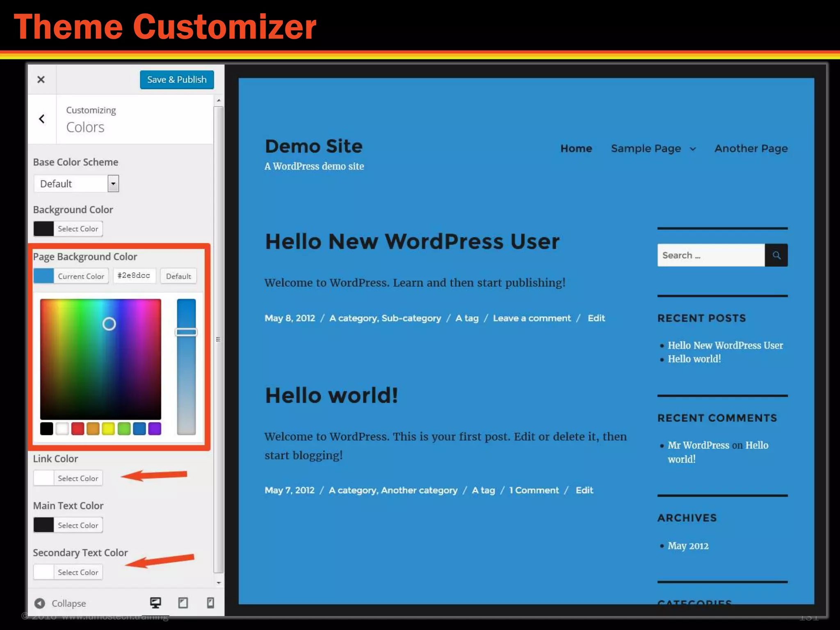Viewport: 840px width, 630px height.
Task: Pick the black palette swatch
Action: 47,429
